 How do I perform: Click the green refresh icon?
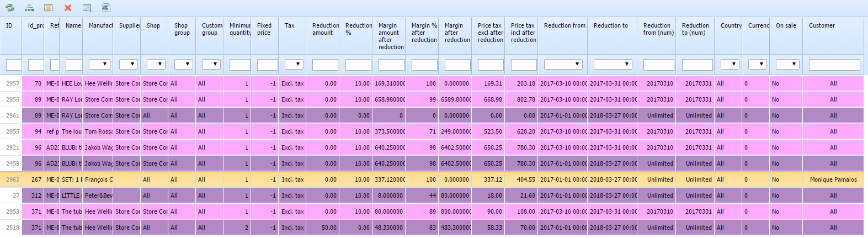[x=10, y=8]
